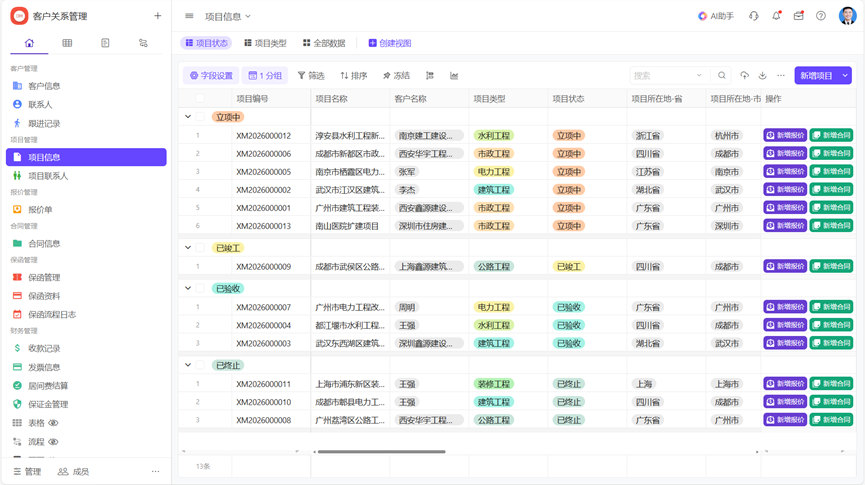Collapse the 已验收 group
Viewport: 865px width, 485px height.
pyautogui.click(x=188, y=288)
